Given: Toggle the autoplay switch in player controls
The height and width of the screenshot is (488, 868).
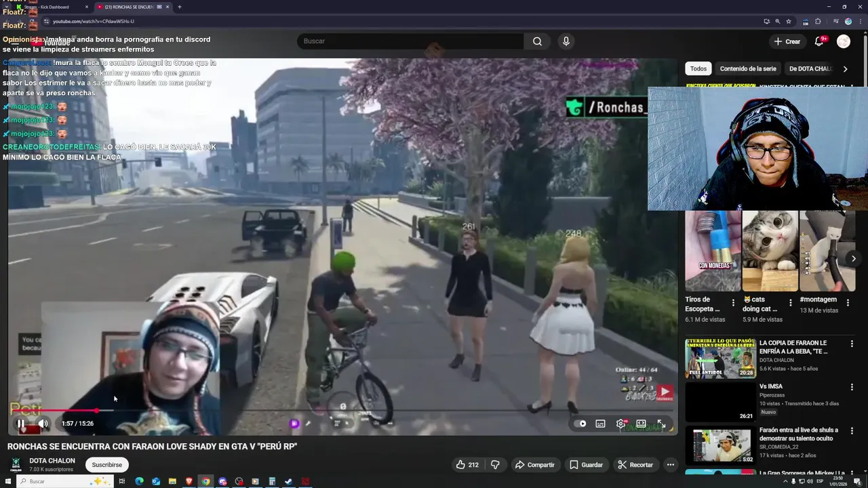Looking at the screenshot, I should point(580,424).
